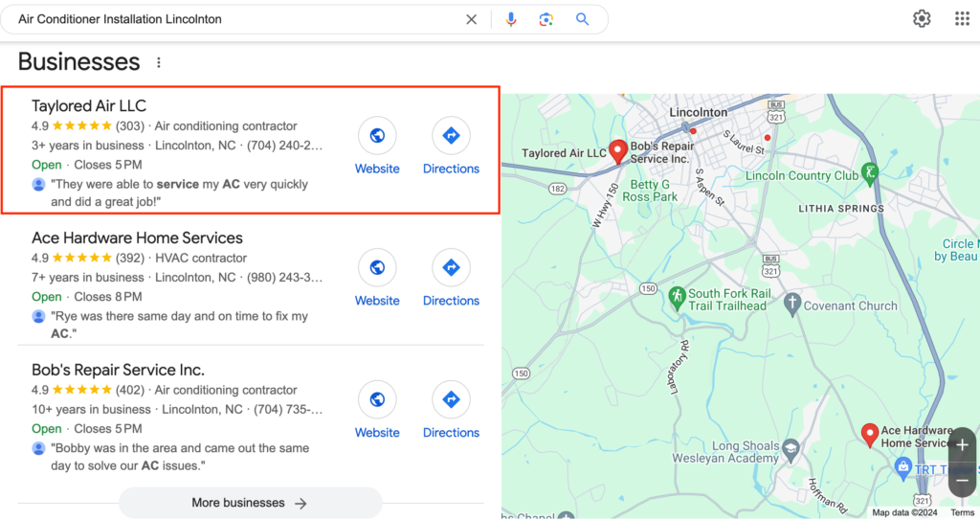This screenshot has height=520, width=980.
Task: Click the Taylored Air LLC red map pin
Action: tap(617, 151)
